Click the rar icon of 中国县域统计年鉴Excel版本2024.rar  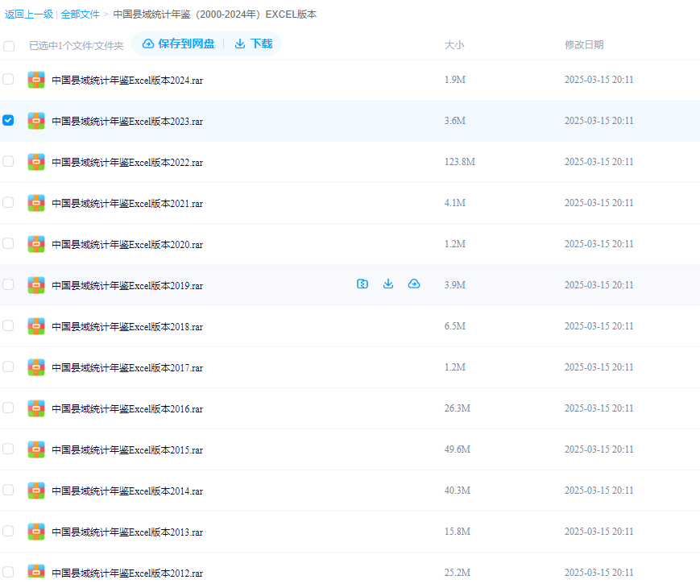tap(36, 80)
